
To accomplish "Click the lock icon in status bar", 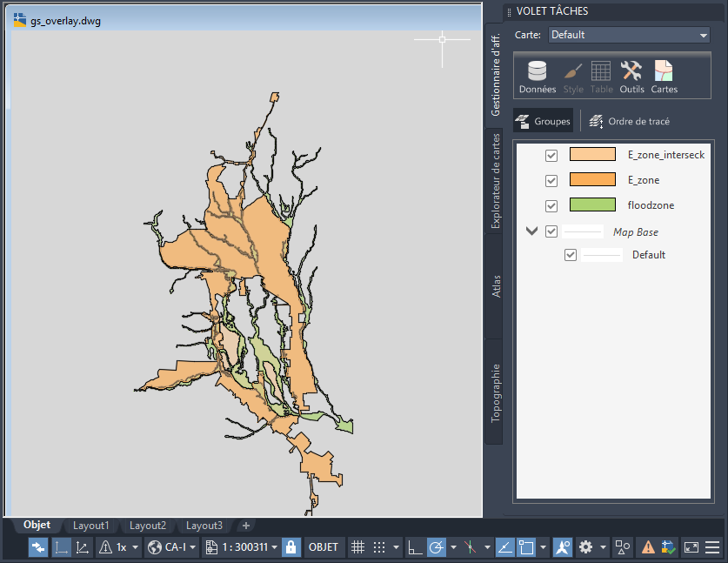I will (291, 547).
